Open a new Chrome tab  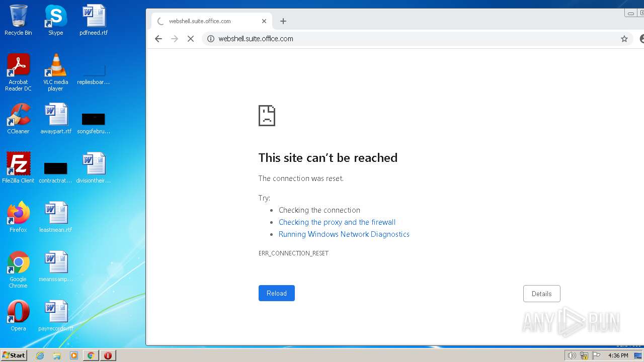click(x=283, y=21)
